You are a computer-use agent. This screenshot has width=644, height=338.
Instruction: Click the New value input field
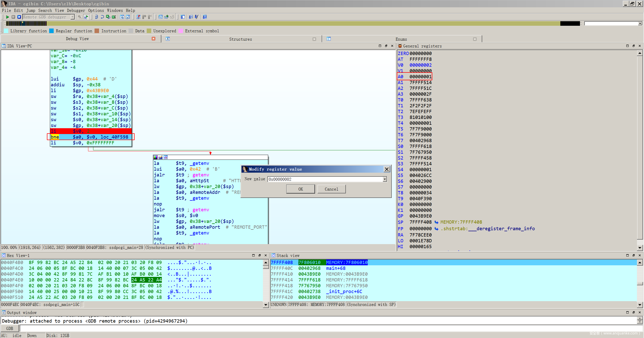(325, 179)
